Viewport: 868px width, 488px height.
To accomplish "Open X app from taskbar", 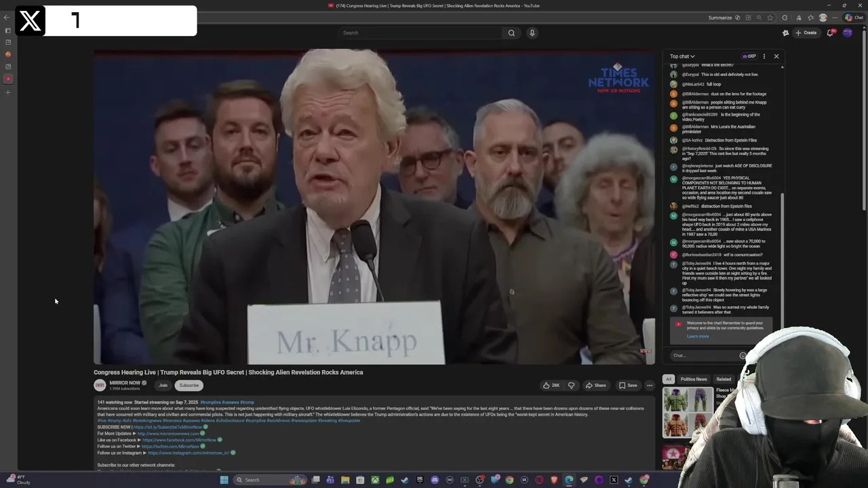I will pos(614,480).
